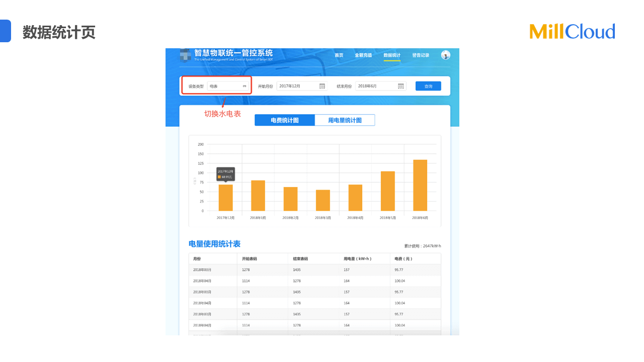The height and width of the screenshot is (362, 644).
Task: Open the 结束月份 date picker field
Action: (377, 86)
